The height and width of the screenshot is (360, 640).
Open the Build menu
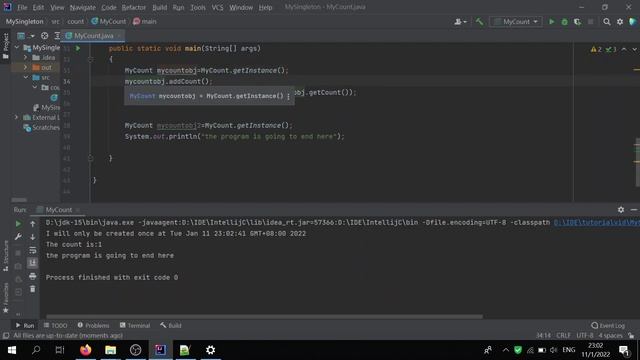tap(159, 7)
